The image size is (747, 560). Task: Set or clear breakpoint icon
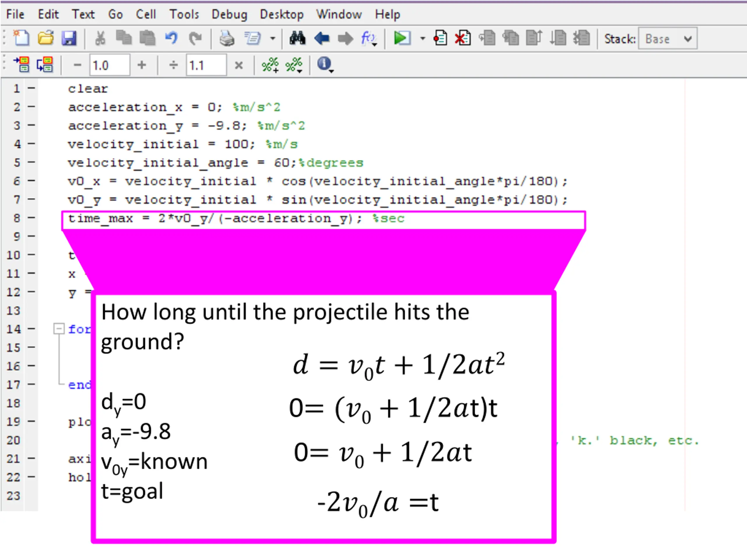[440, 38]
